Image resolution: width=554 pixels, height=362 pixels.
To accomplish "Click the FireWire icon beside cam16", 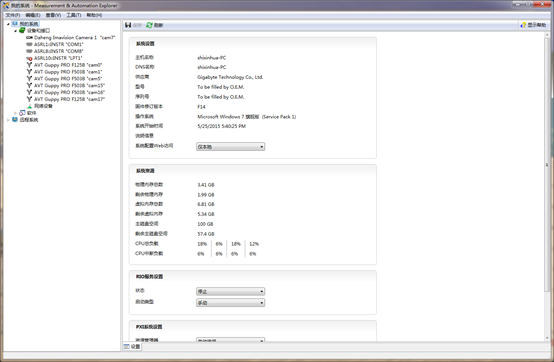I will [x=29, y=92].
